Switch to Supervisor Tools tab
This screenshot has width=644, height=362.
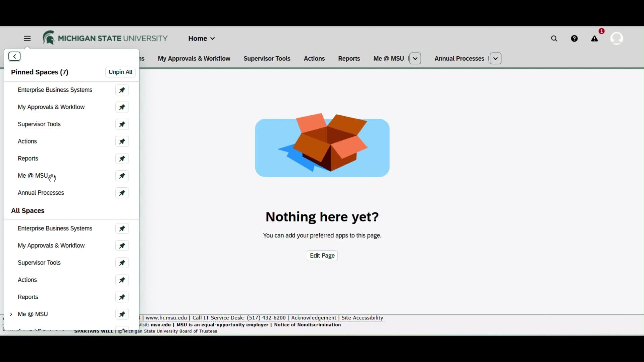click(267, 59)
